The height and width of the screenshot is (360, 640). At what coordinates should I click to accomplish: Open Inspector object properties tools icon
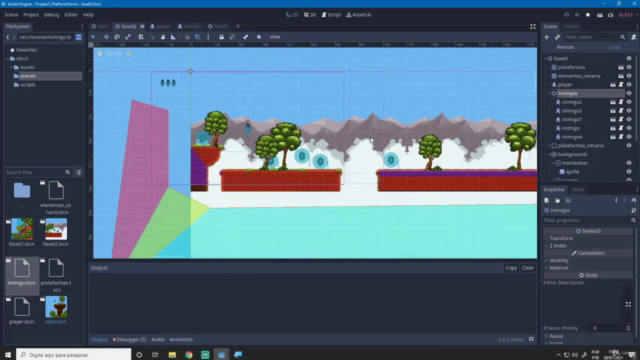633,210
